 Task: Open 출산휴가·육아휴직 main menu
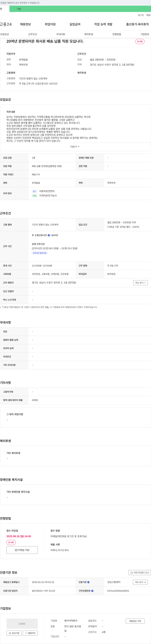pyautogui.click(x=137, y=24)
